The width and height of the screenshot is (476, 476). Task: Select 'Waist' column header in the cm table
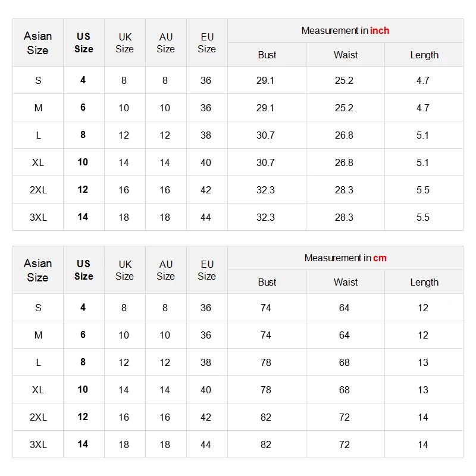(346, 282)
